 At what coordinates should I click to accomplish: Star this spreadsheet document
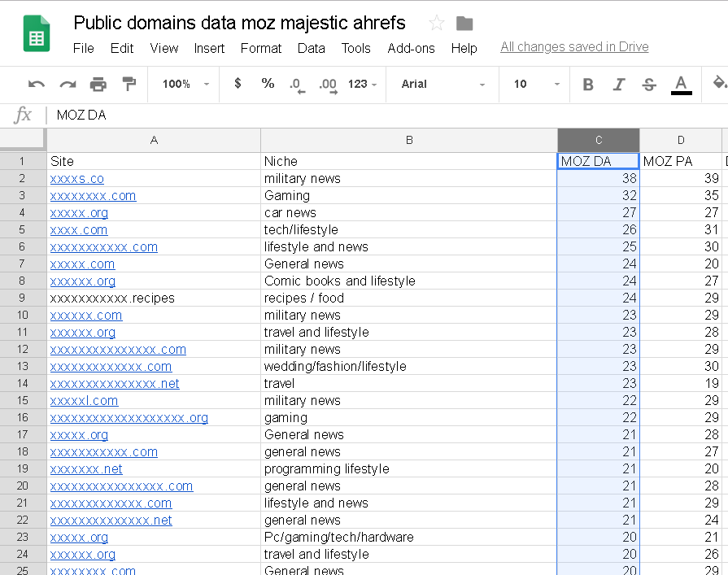point(437,23)
